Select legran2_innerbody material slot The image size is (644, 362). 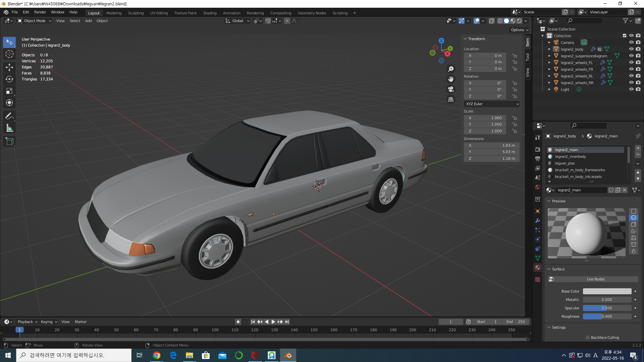[570, 157]
